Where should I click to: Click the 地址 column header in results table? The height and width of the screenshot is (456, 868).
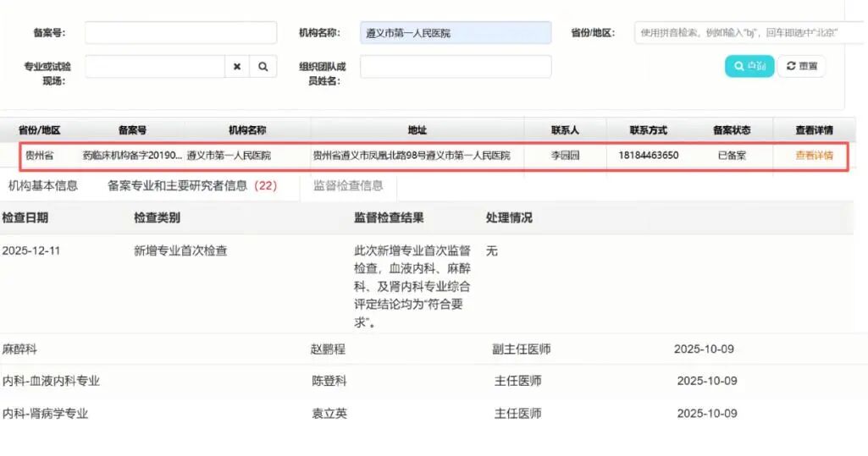click(x=417, y=130)
